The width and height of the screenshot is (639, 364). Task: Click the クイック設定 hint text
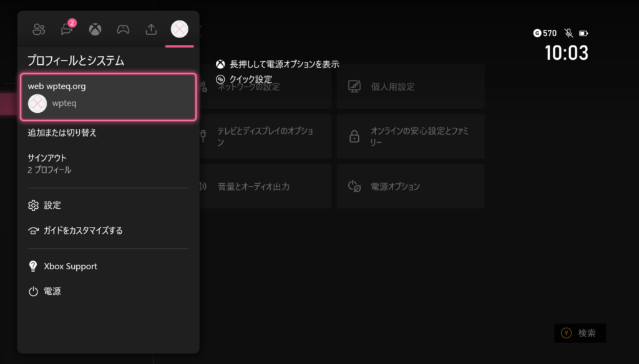click(251, 79)
